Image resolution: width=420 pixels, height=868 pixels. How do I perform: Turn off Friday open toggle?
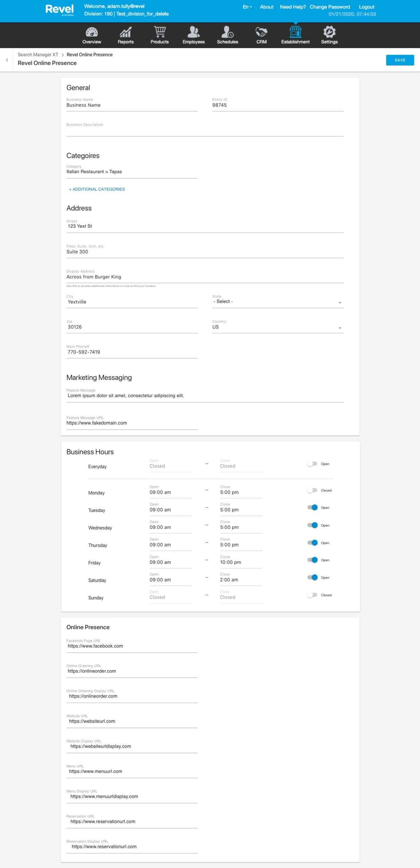tap(312, 560)
